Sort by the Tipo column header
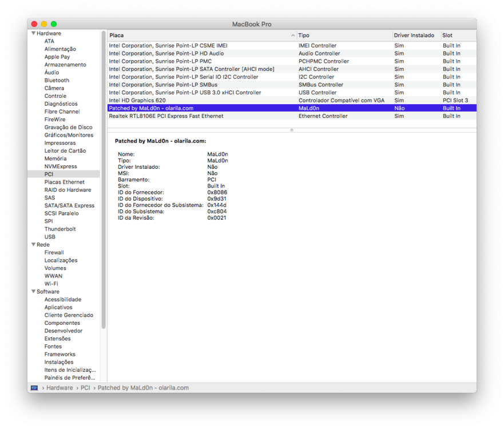504x429 pixels. (x=343, y=35)
